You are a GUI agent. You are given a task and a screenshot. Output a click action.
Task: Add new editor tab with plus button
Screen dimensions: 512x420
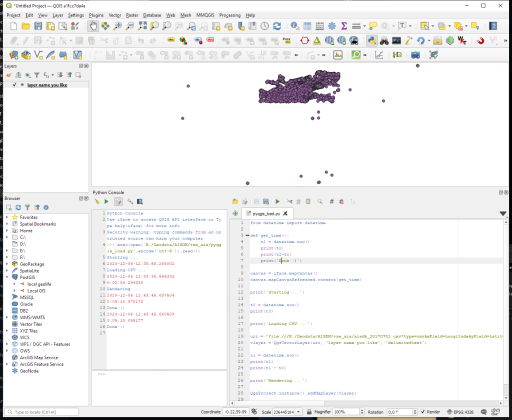click(x=235, y=213)
